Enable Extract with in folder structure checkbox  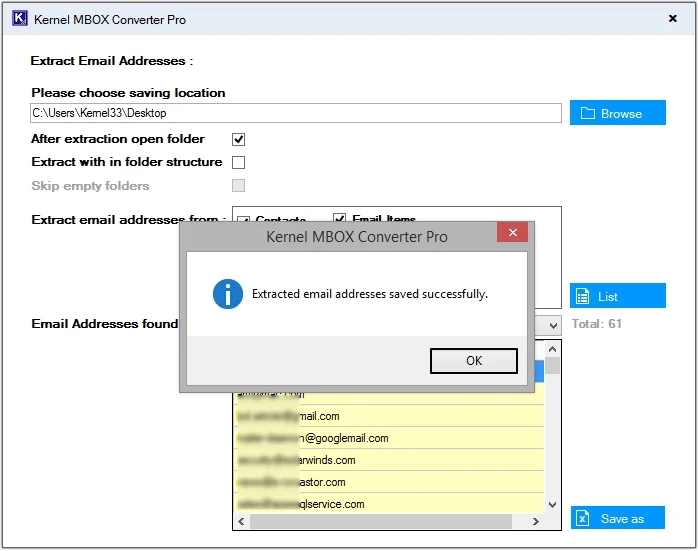click(x=238, y=162)
